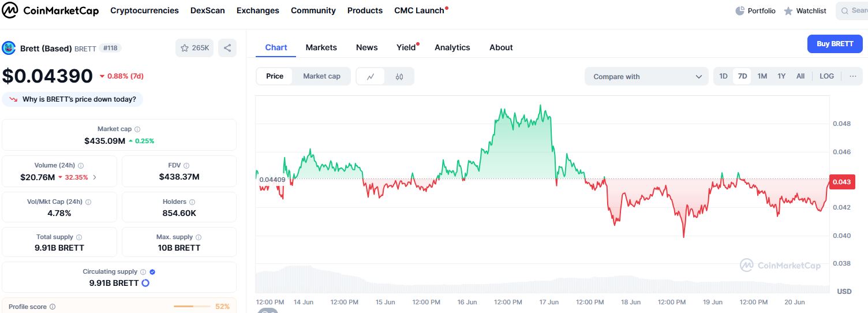Click the FDV info icon
The width and height of the screenshot is (868, 313).
186,166
